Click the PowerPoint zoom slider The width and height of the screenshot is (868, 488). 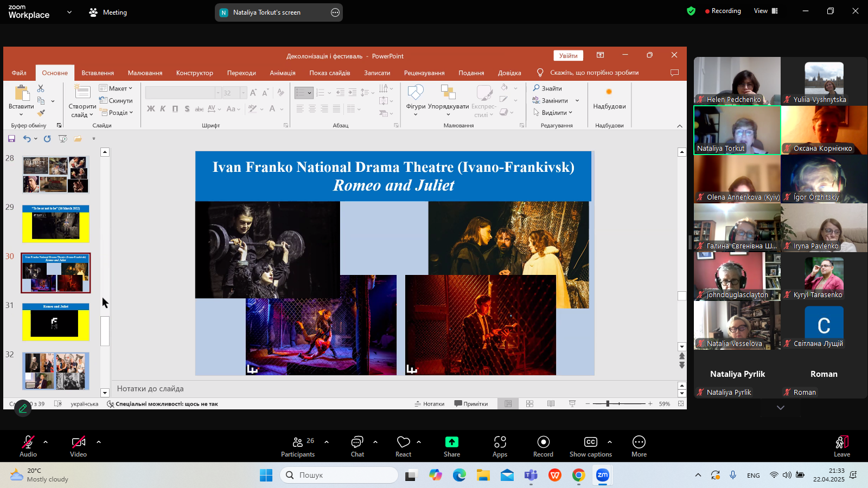608,403
